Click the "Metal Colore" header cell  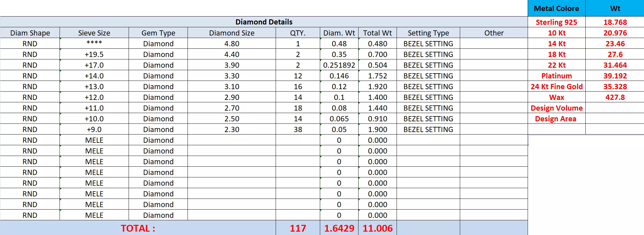point(557,8)
